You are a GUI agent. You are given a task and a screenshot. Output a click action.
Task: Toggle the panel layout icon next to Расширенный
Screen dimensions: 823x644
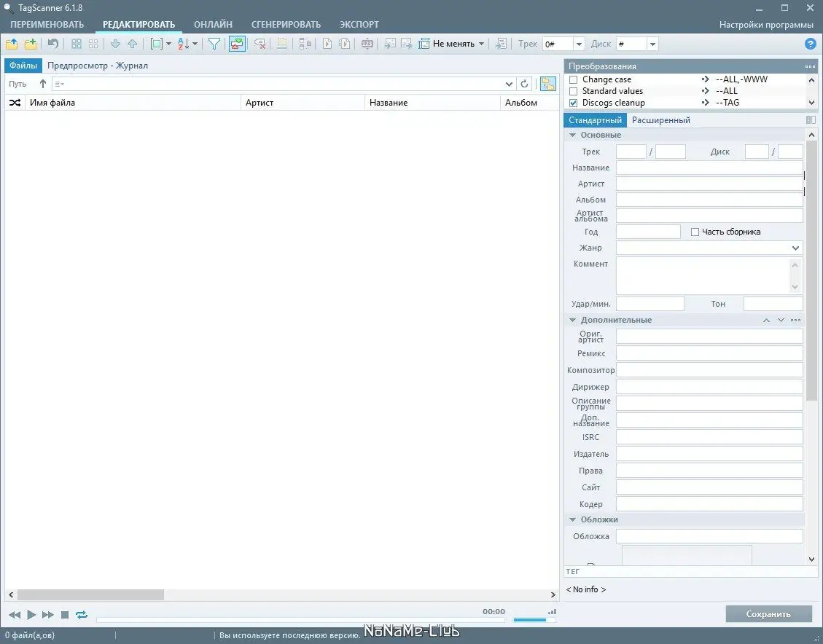(811, 120)
